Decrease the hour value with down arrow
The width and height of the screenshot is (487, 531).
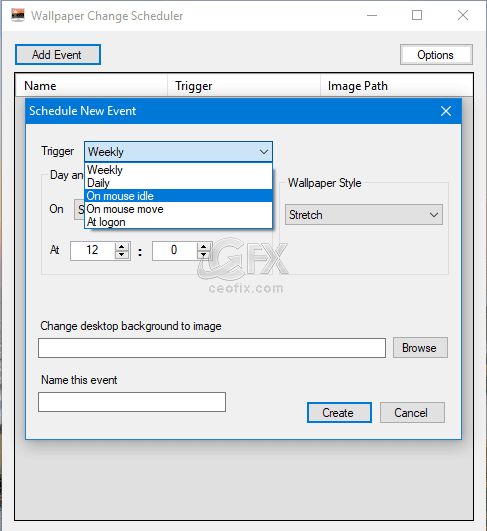[x=122, y=255]
